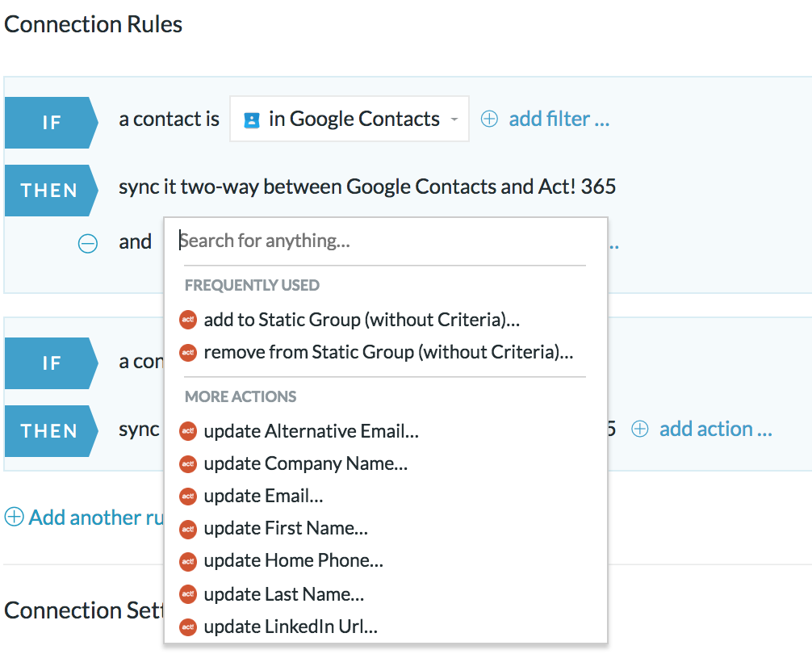Click the 'Connection Rules' heading
Viewport: 812px width, 654px height.
pos(93,24)
